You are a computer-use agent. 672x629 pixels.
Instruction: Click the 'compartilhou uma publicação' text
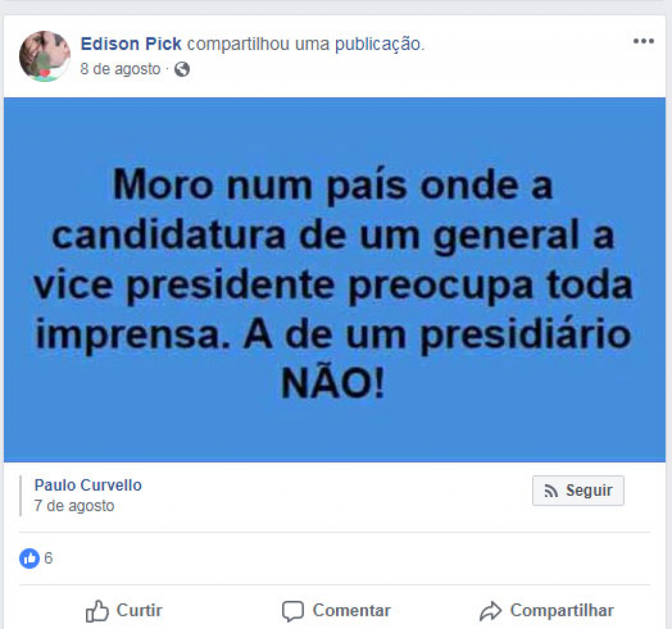pyautogui.click(x=306, y=44)
